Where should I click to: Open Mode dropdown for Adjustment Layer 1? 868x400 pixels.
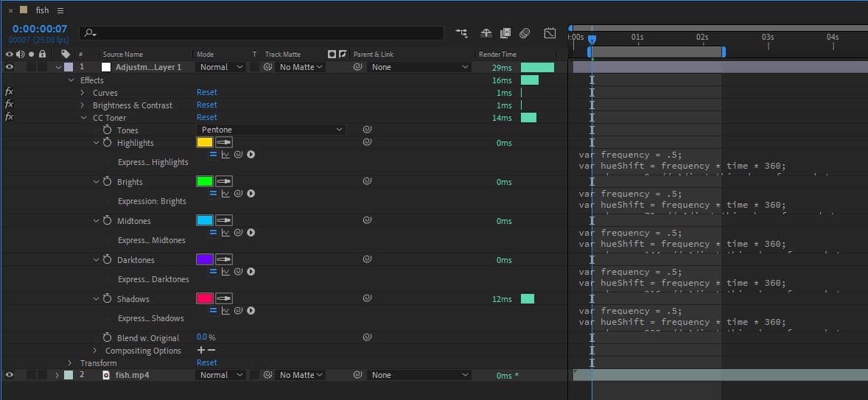(x=221, y=67)
